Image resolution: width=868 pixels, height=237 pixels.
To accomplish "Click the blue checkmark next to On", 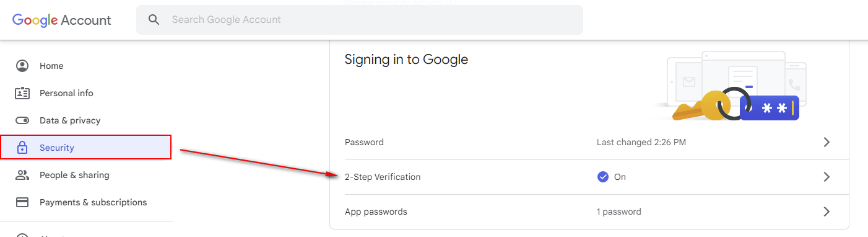I will pyautogui.click(x=602, y=177).
